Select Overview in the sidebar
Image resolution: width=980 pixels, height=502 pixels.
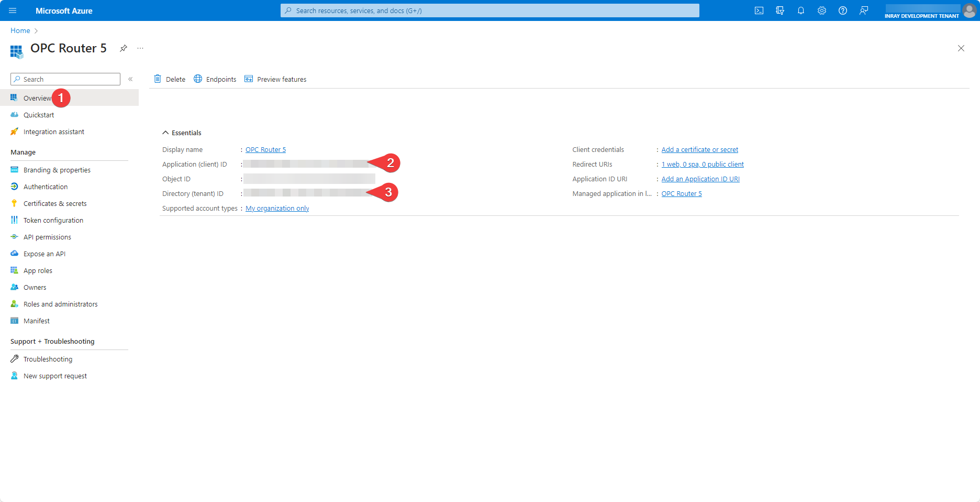pyautogui.click(x=69, y=98)
